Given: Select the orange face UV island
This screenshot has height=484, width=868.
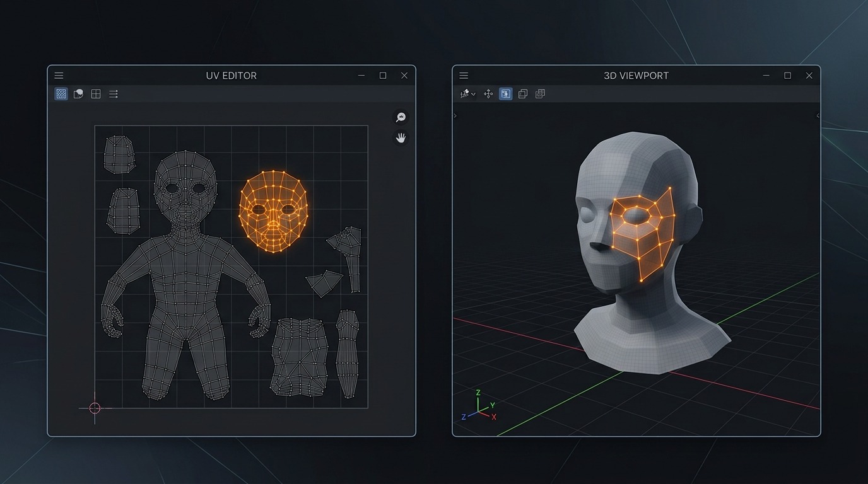Looking at the screenshot, I should pyautogui.click(x=273, y=212).
